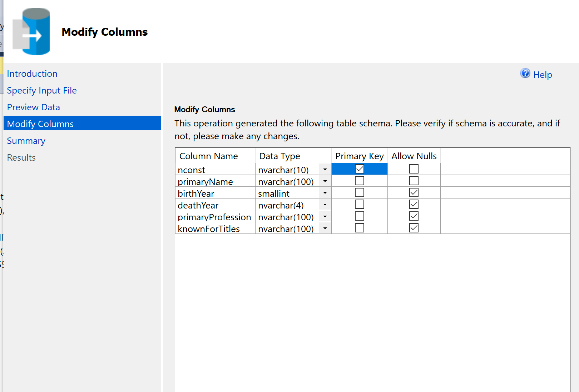Set primaryName as Primary Key
Viewport: 579px width, 392px height.
tap(359, 181)
